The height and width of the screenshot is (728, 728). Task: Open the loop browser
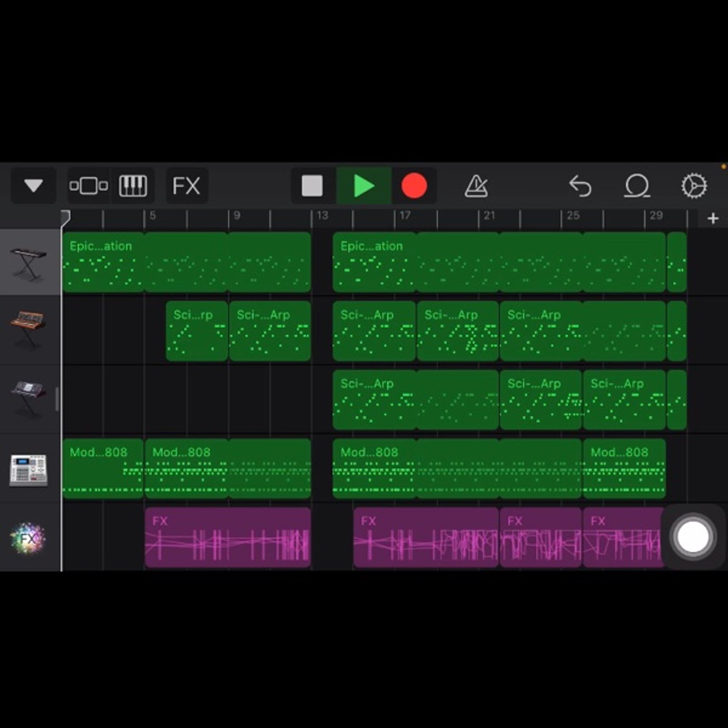pyautogui.click(x=637, y=186)
